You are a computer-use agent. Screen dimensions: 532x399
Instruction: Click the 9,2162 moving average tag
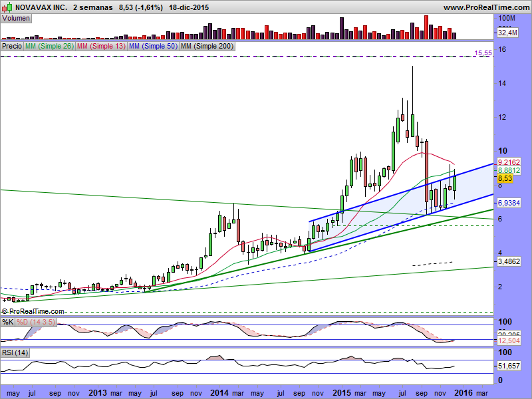pos(509,162)
